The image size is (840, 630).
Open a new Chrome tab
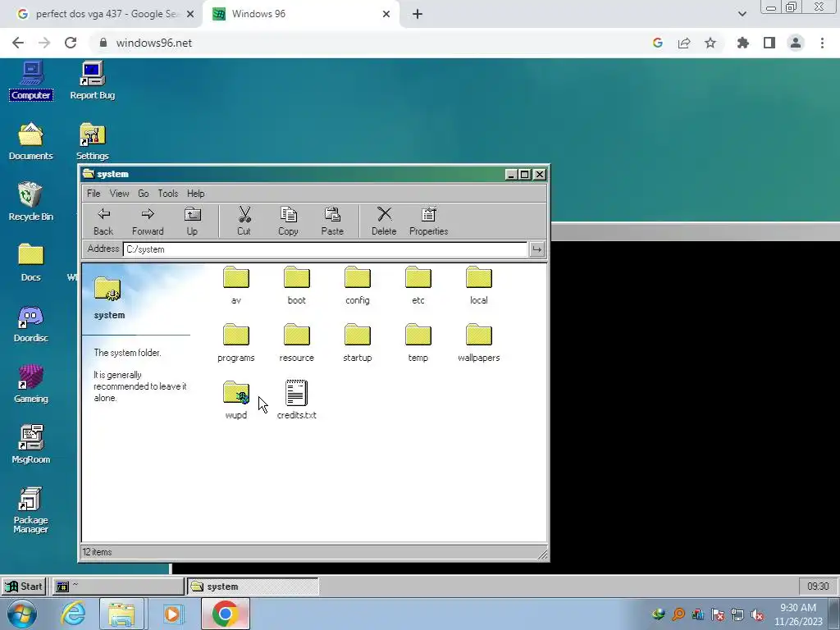click(x=418, y=14)
